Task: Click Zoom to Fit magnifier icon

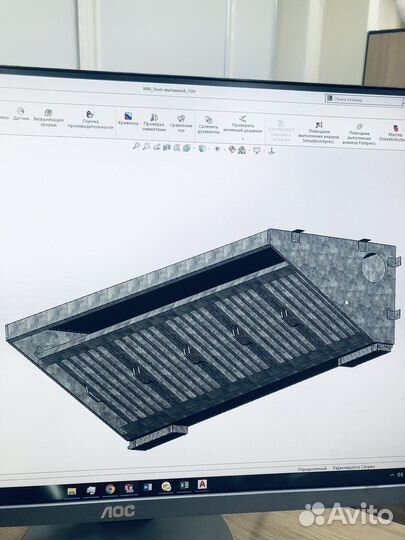Action: click(x=136, y=146)
